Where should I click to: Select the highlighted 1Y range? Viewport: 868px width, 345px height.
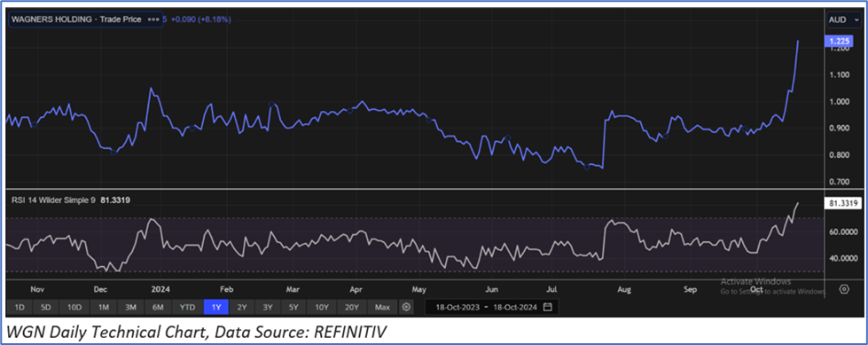click(x=215, y=307)
